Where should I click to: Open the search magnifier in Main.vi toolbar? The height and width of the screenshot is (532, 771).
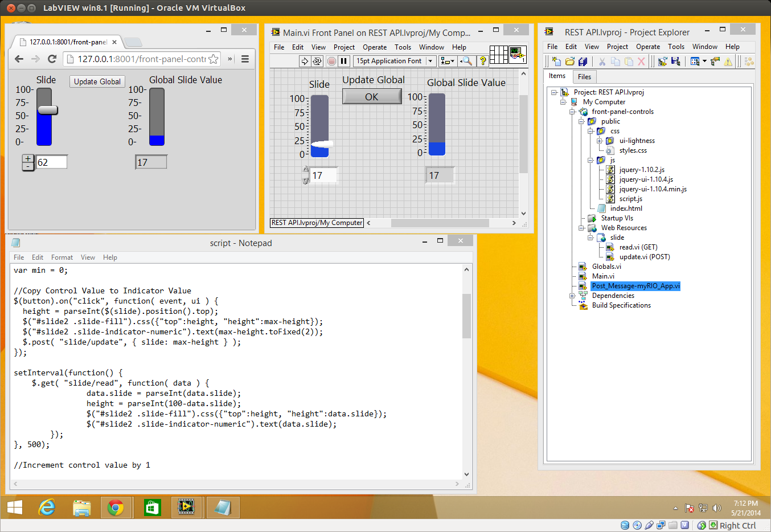468,61
